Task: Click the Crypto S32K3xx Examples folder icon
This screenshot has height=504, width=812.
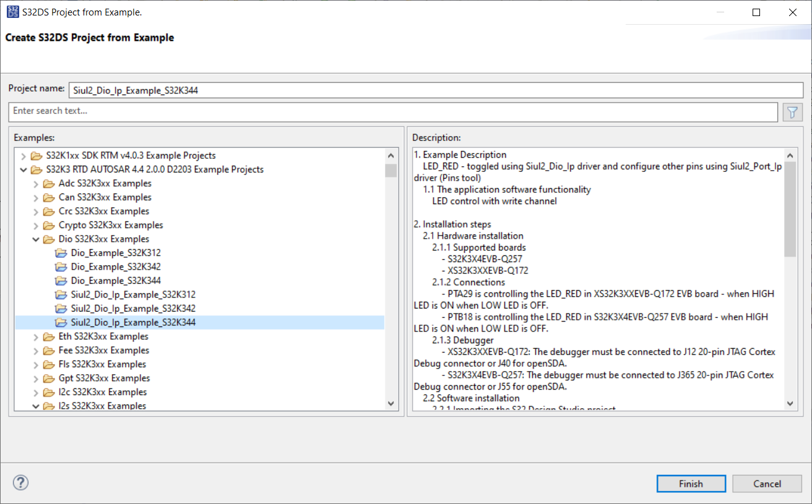Action: tap(48, 225)
